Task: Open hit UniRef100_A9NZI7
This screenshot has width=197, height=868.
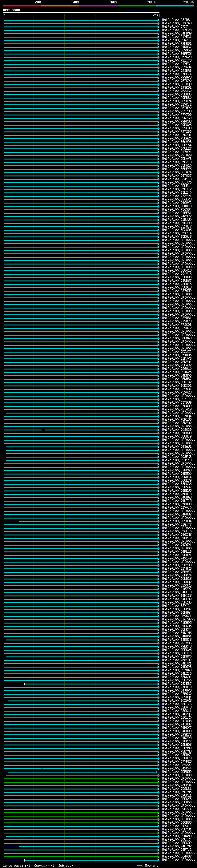Action: [176, 40]
